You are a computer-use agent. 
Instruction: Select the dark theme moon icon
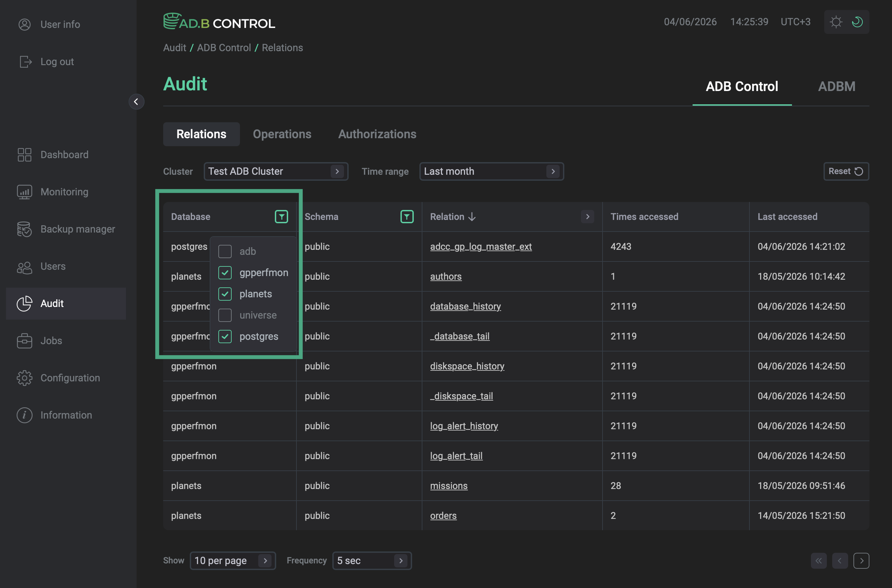857,22
